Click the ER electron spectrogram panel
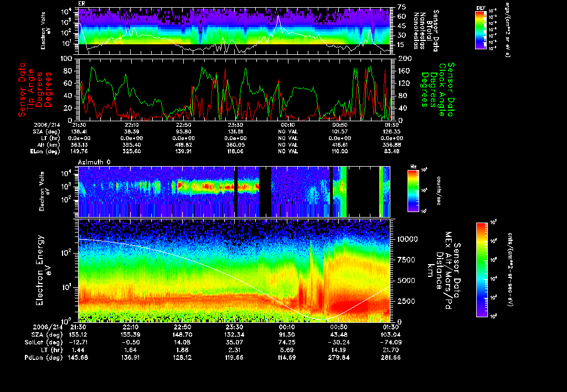This screenshot has width=567, height=392. click(234, 31)
